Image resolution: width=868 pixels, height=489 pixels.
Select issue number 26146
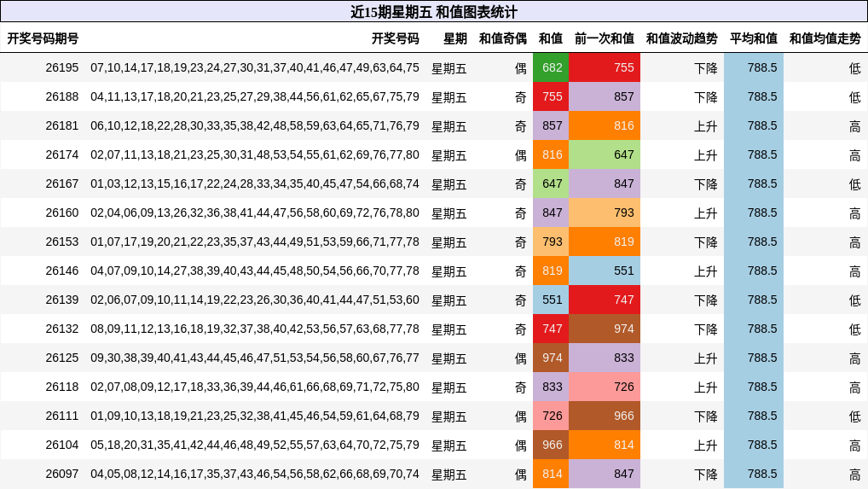point(62,271)
